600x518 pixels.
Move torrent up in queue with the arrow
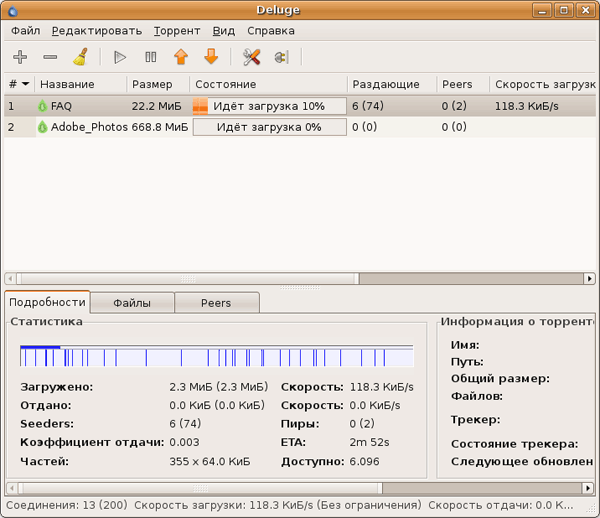[181, 57]
